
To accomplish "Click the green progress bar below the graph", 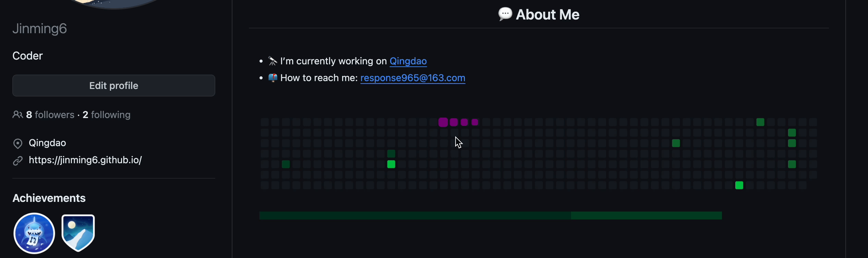I will coord(491,216).
